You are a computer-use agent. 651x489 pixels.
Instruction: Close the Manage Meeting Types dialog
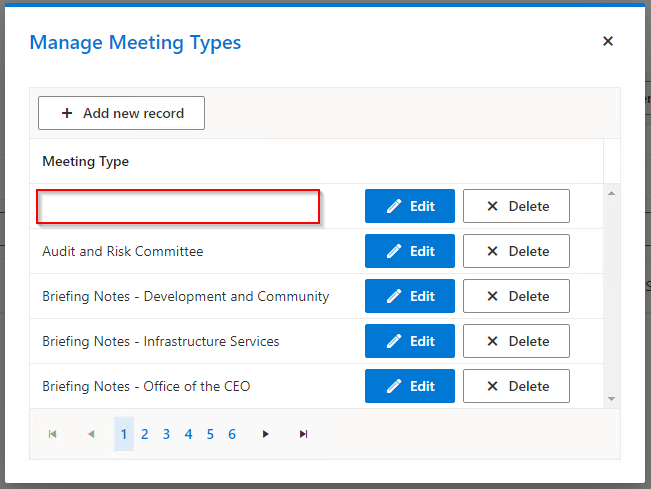tap(607, 42)
